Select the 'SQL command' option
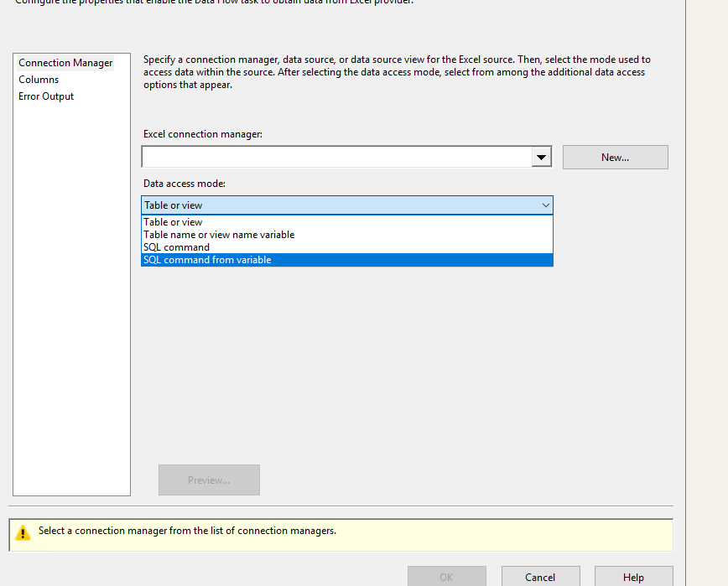 347,246
